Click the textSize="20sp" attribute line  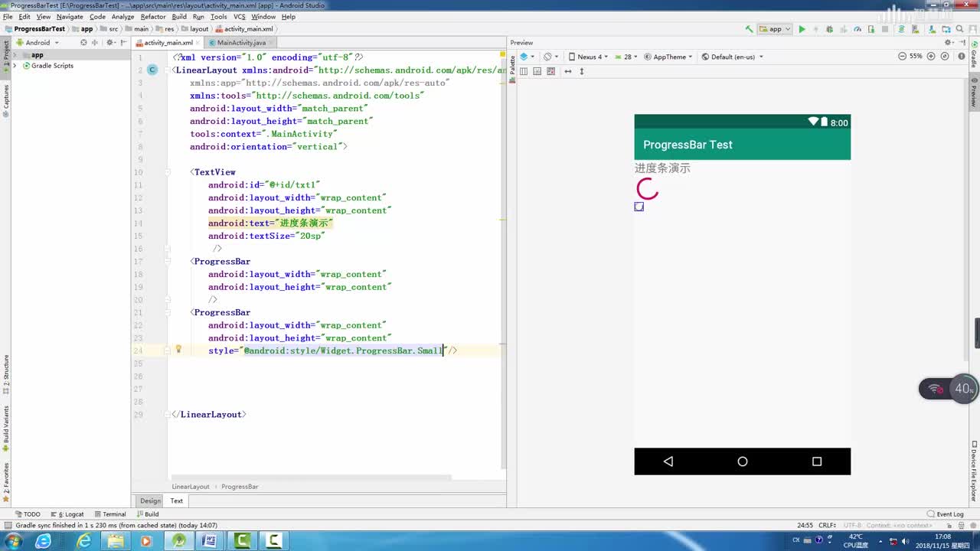[266, 236]
